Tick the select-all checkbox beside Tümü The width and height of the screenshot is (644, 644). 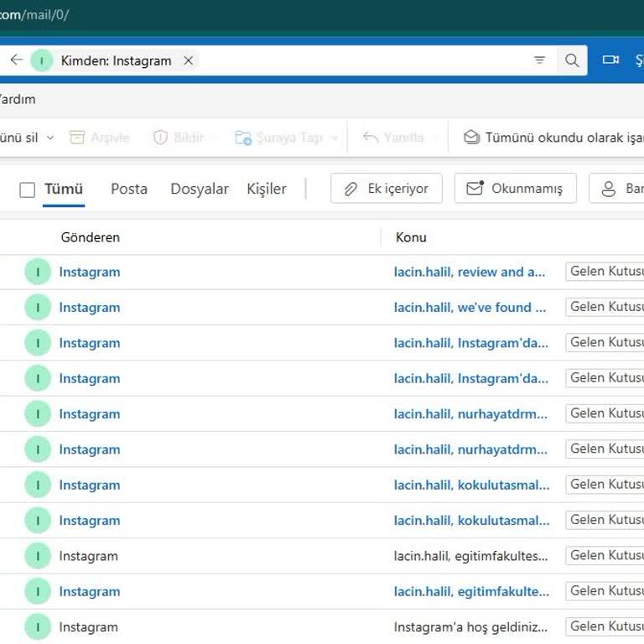(x=28, y=190)
